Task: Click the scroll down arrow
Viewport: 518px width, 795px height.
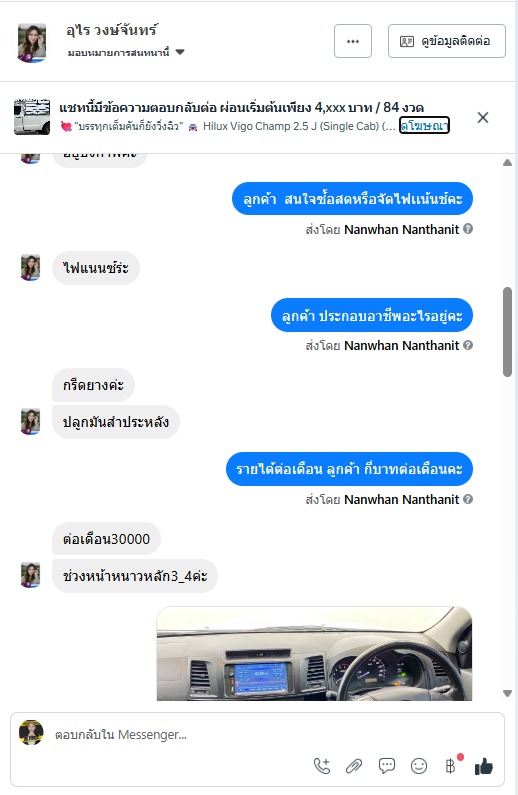Action: [x=507, y=694]
